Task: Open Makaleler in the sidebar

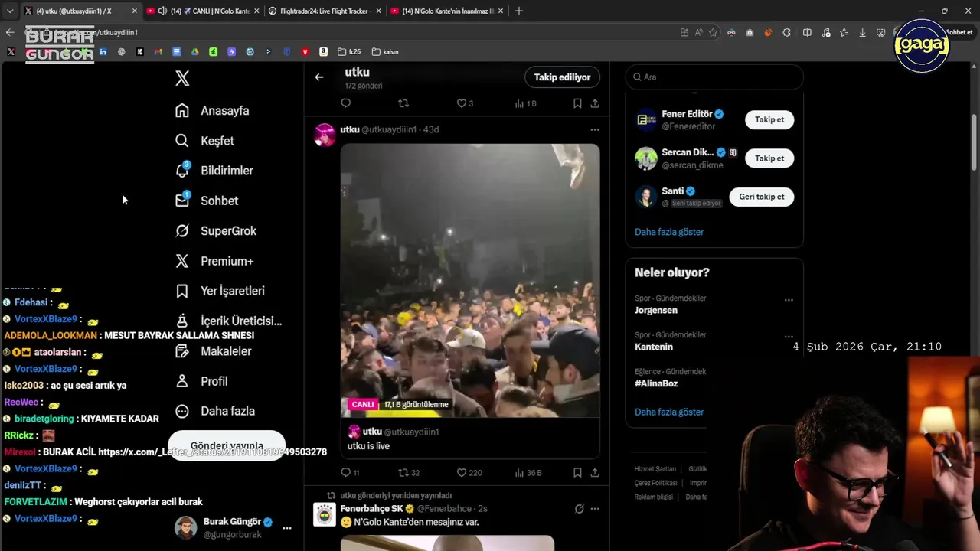Action: click(x=213, y=350)
